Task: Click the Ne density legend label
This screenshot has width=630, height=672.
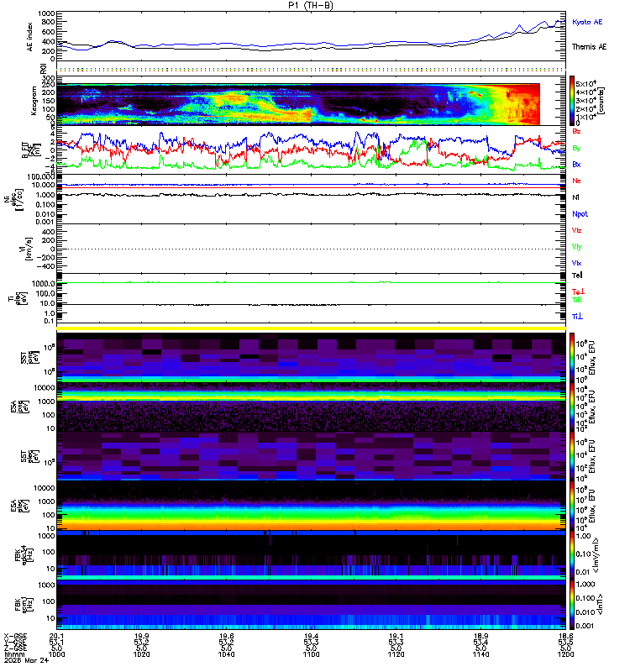Action: point(576,181)
